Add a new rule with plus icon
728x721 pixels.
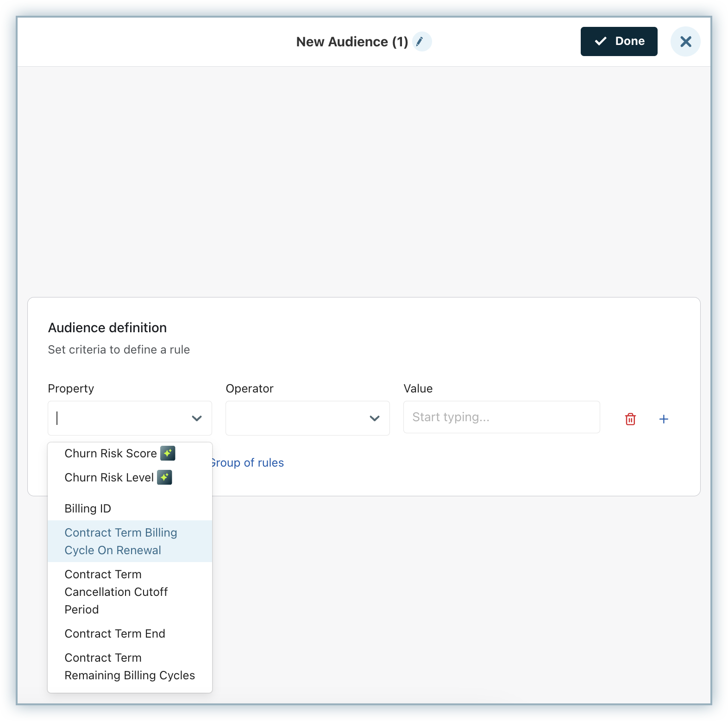coord(663,419)
